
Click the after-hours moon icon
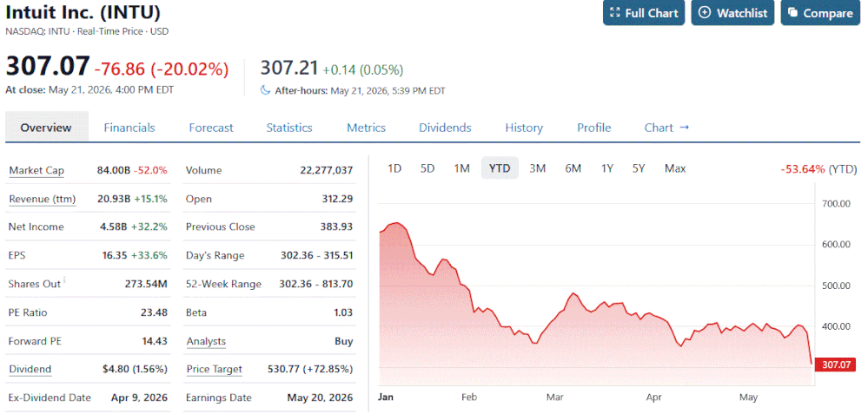pyautogui.click(x=265, y=90)
